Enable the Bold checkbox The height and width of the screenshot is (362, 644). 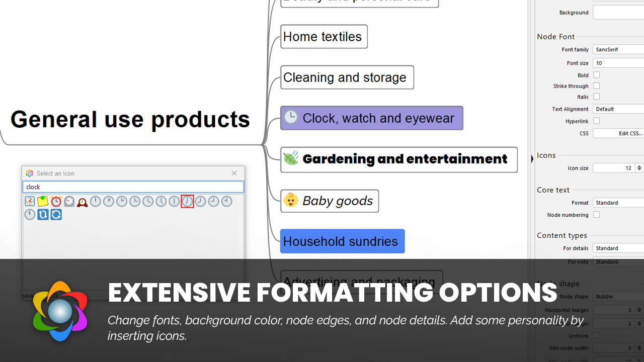(596, 75)
